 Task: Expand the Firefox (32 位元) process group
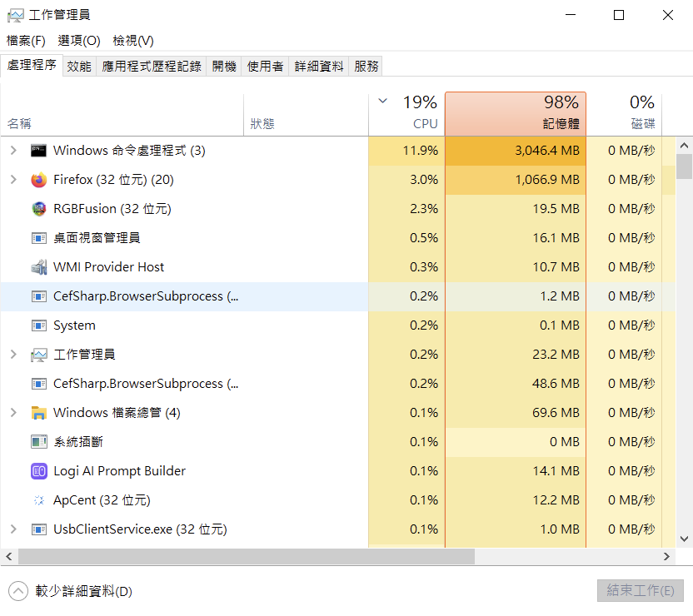pos(13,180)
